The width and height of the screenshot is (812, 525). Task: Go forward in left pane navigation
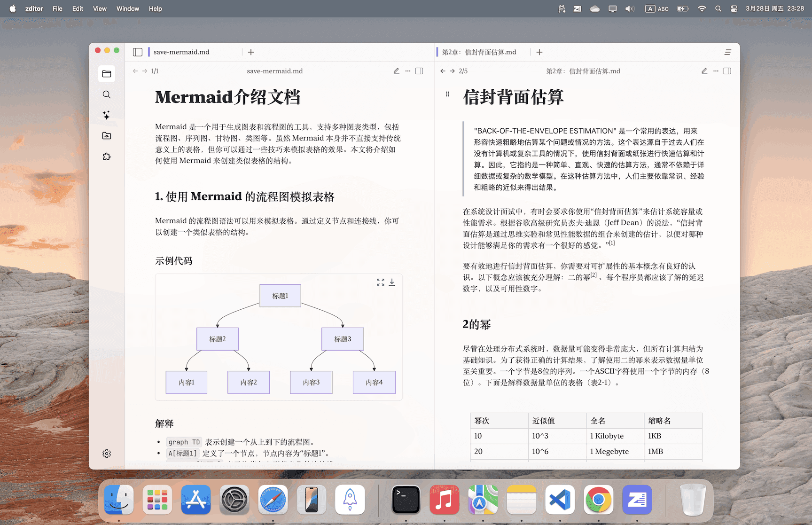point(145,71)
